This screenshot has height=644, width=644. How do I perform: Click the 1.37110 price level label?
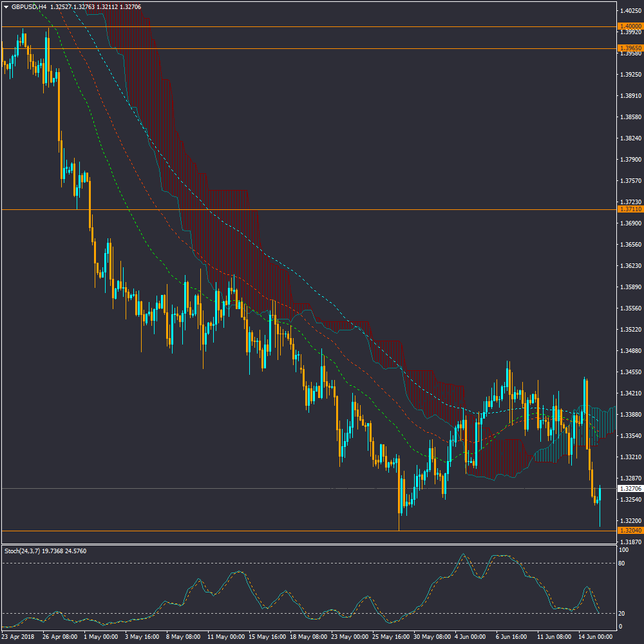629,209
